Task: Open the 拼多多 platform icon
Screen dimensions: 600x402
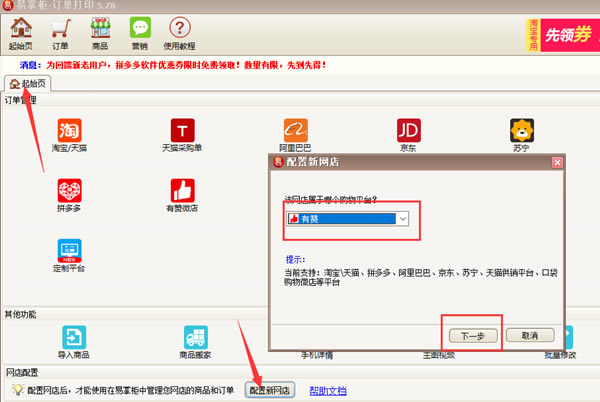Action: 69,195
